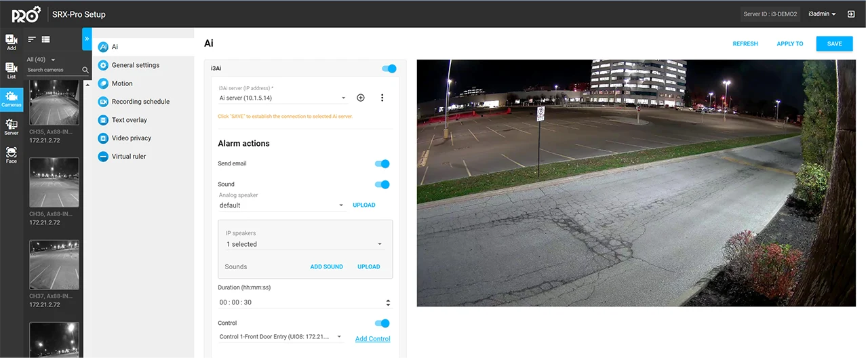Collapse the camera panel with double-arrow tab
The height and width of the screenshot is (358, 868).
coord(87,39)
